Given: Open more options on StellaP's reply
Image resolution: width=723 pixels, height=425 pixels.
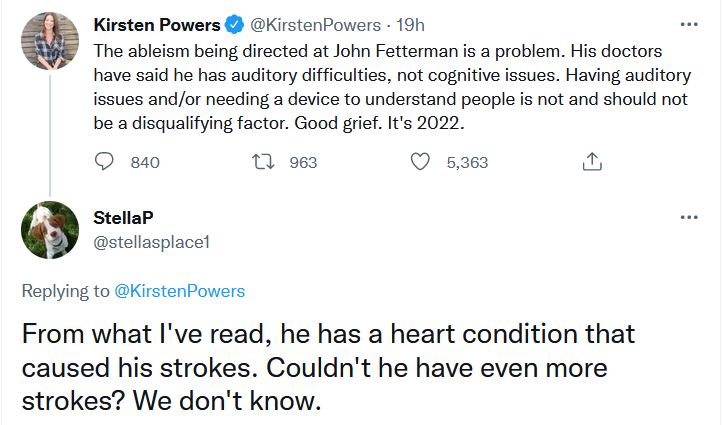Looking at the screenshot, I should point(687,217).
